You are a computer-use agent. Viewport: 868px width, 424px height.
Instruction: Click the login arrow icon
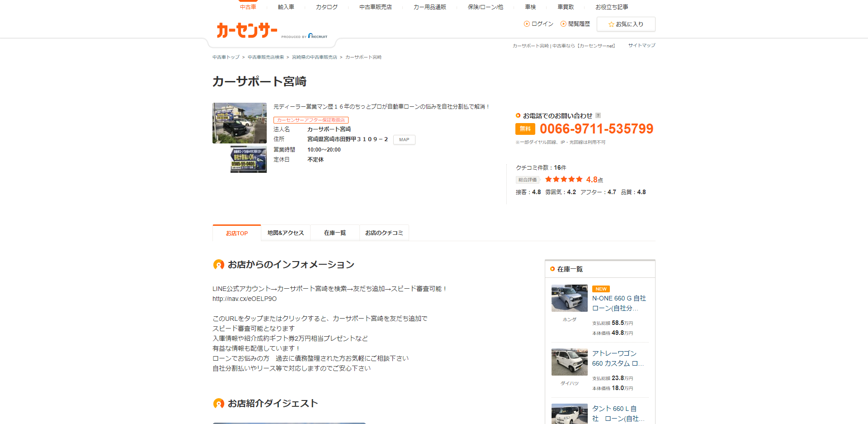tap(527, 24)
